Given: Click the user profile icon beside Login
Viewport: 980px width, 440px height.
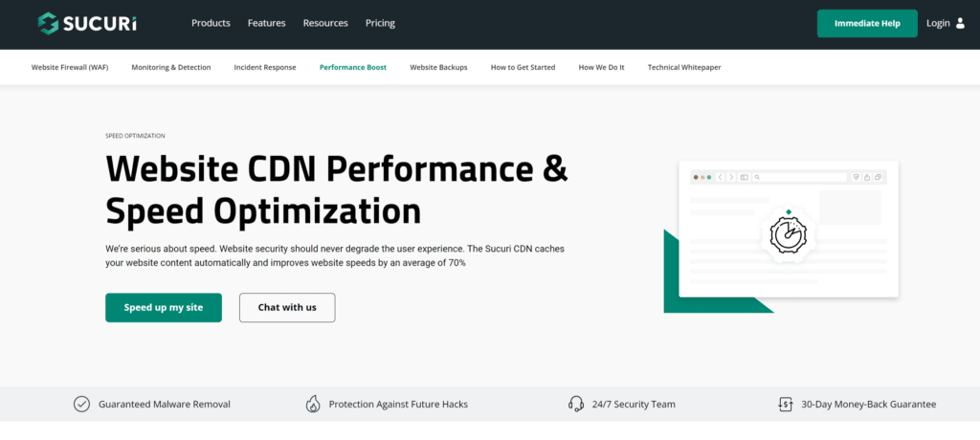Looking at the screenshot, I should click(x=961, y=23).
